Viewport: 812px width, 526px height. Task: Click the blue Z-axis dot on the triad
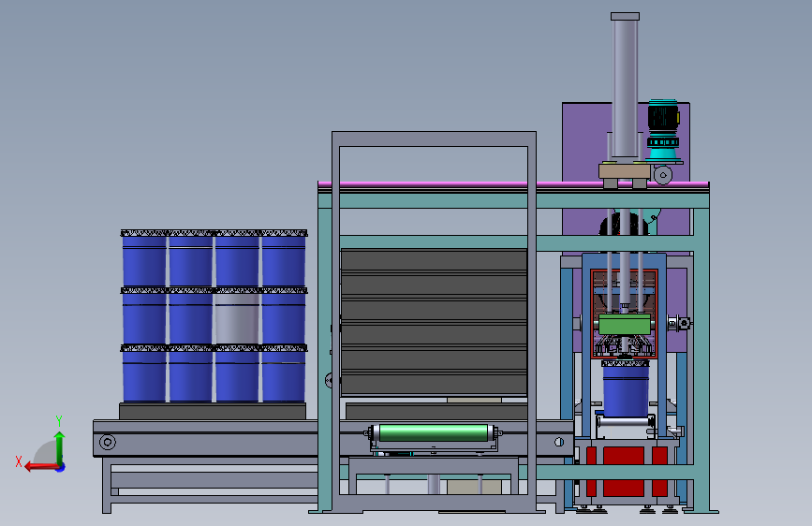(61, 467)
